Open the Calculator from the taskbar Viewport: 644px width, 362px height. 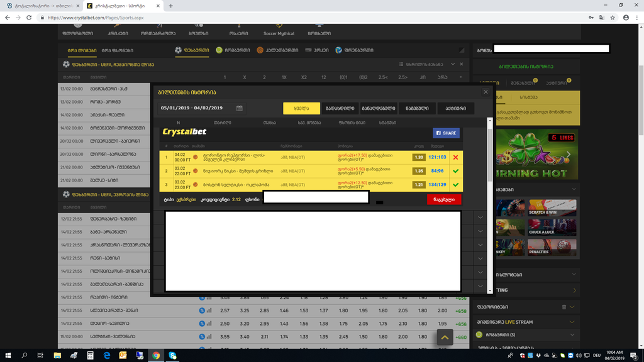[91, 356]
